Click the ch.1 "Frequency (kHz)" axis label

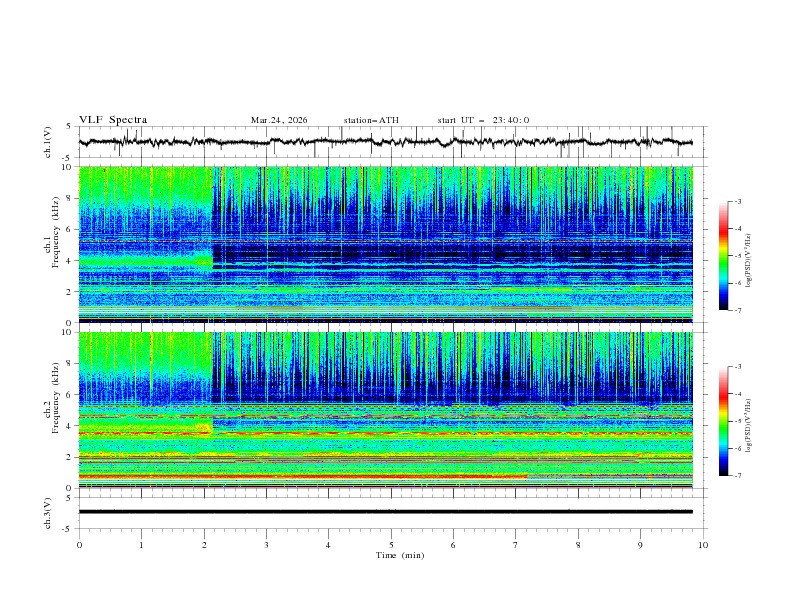pos(56,233)
